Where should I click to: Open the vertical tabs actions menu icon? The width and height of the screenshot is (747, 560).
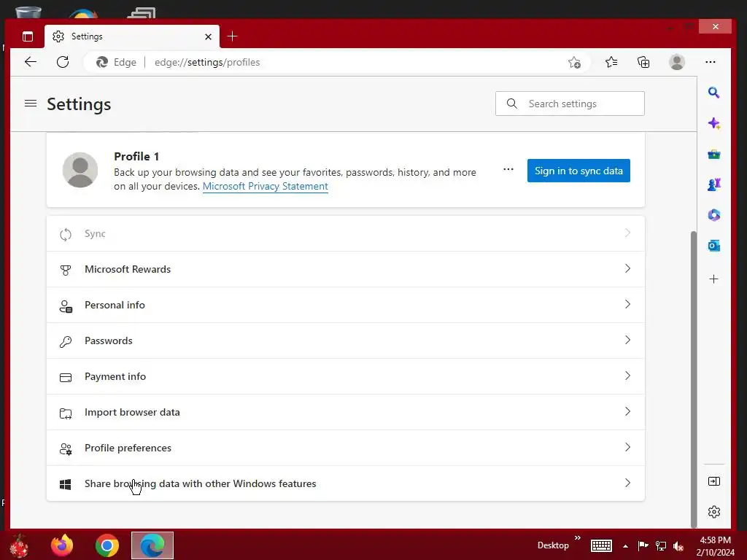28,36
